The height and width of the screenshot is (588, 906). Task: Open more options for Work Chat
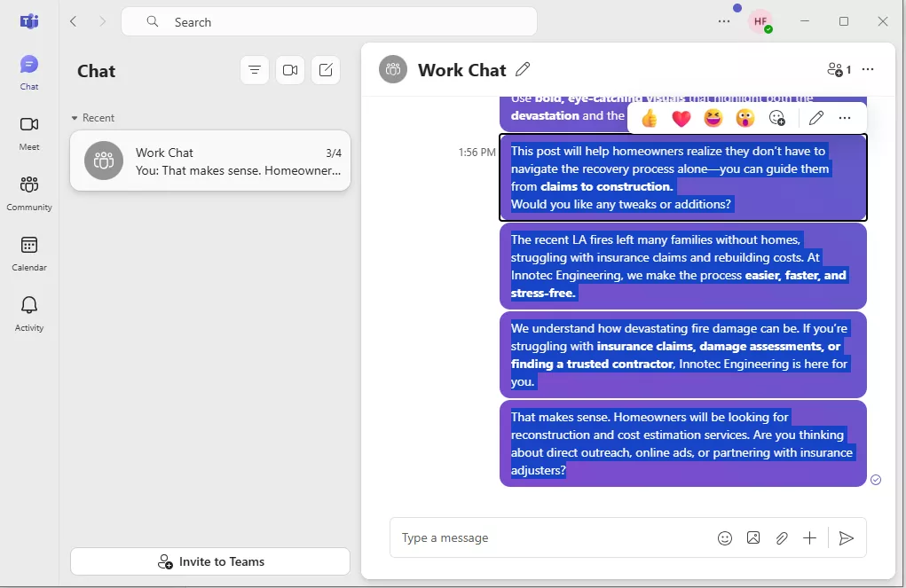[x=867, y=69]
